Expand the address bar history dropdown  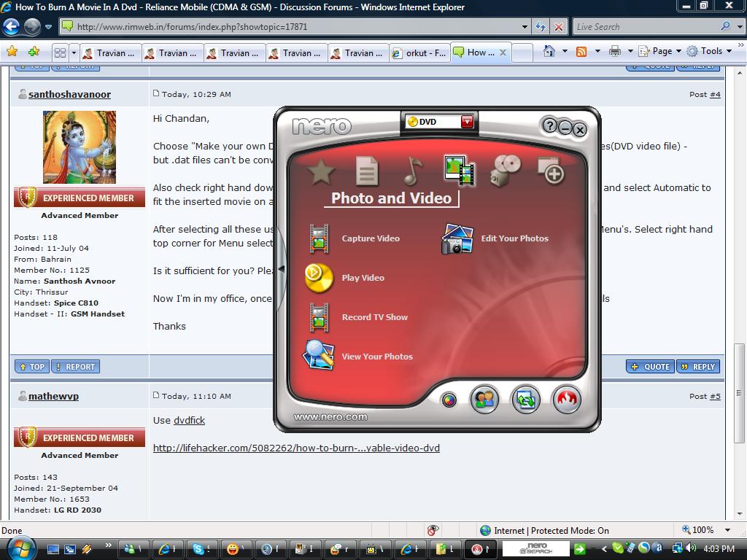(525, 27)
